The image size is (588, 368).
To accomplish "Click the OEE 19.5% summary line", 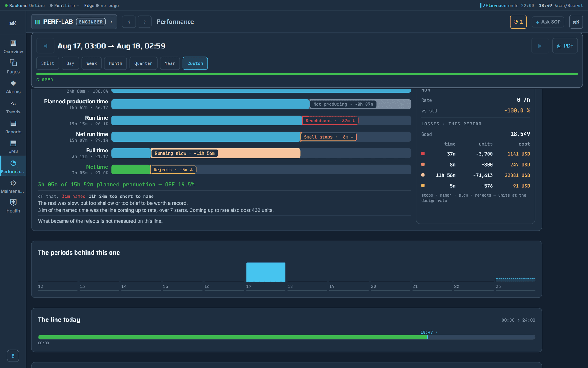I will (116, 185).
